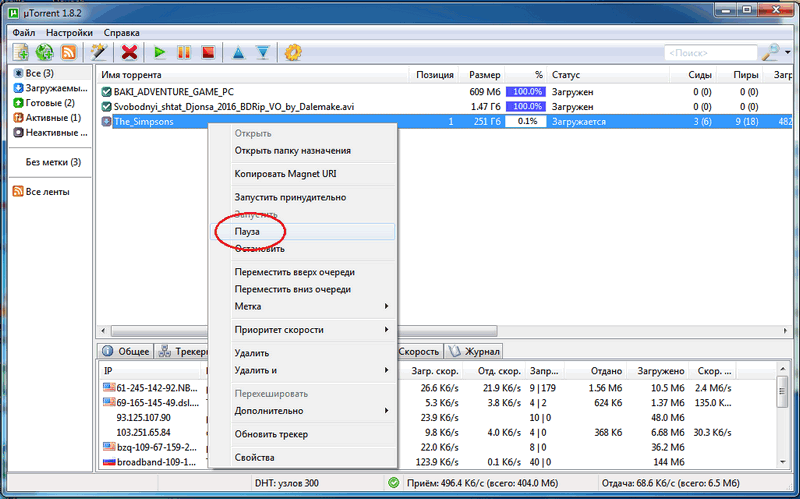Select the BAKI_ADVENTURE_GAME_PC torrent row

click(444, 92)
